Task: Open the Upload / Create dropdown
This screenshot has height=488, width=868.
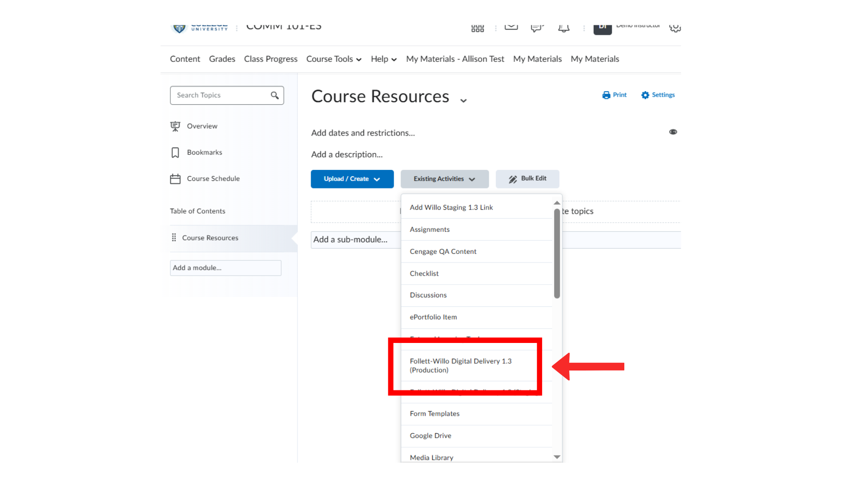Action: click(x=352, y=179)
